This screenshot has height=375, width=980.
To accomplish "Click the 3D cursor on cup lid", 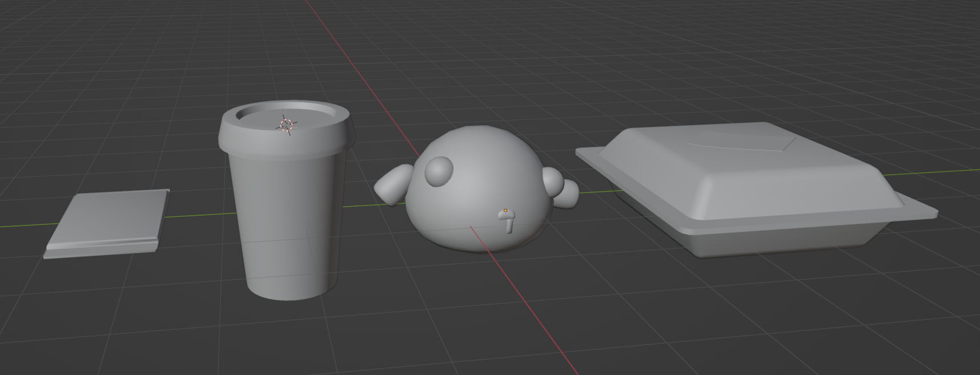I will click(287, 125).
